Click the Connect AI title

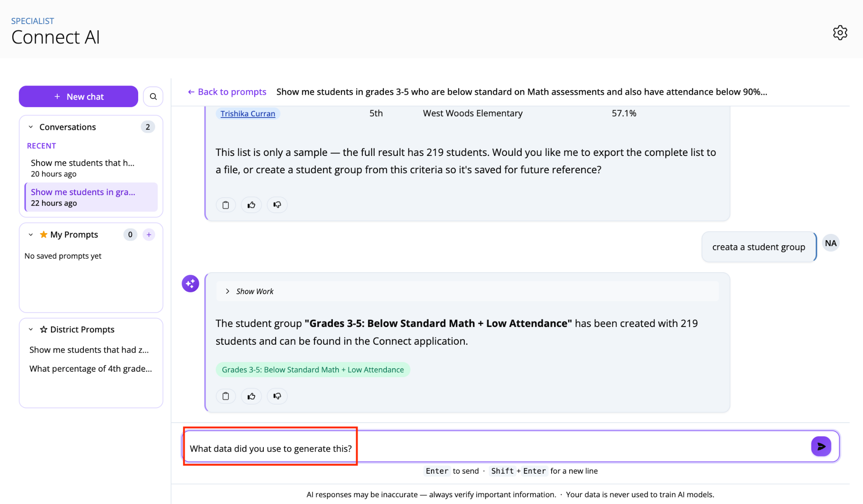[56, 37]
